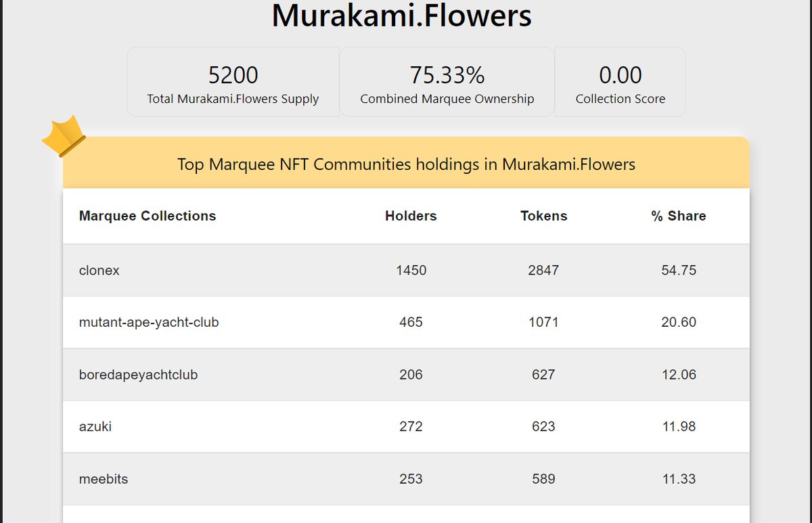The image size is (812, 523).
Task: Click meebits share value 11.33
Action: pos(679,479)
